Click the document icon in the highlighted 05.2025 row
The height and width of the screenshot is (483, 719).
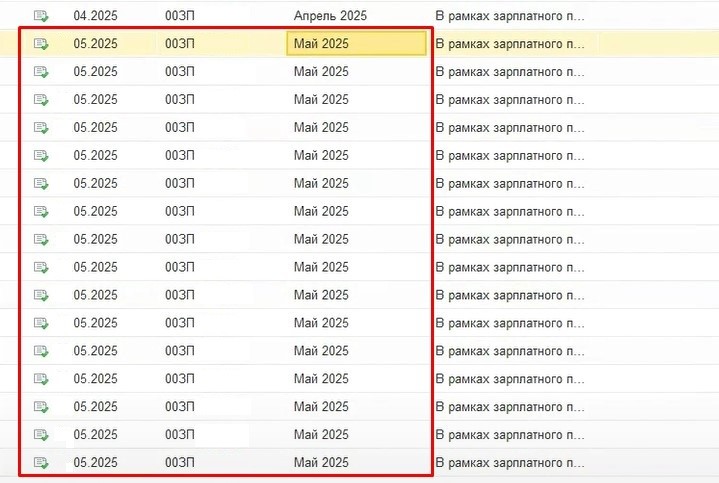tap(41, 44)
